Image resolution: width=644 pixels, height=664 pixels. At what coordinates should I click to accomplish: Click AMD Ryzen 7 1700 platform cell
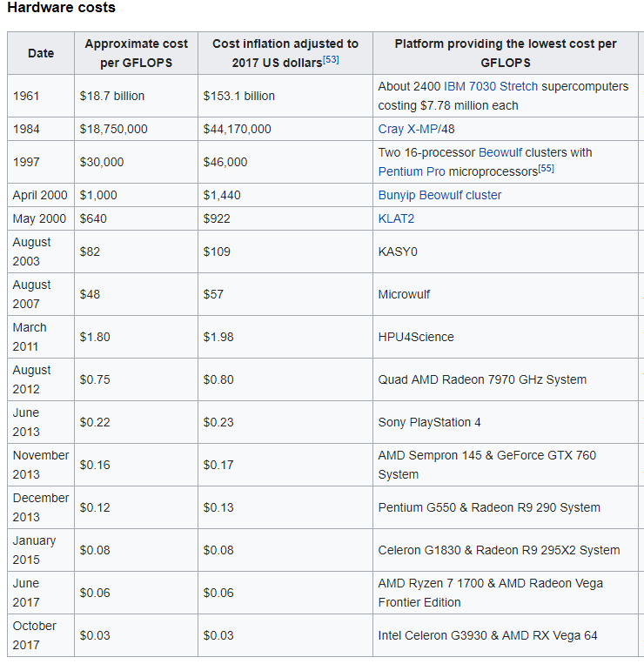[505, 593]
